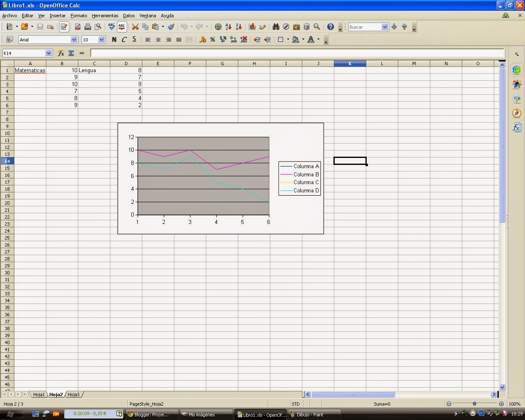Align text right
Image resolution: width=525 pixels, height=420 pixels.
pos(168,39)
